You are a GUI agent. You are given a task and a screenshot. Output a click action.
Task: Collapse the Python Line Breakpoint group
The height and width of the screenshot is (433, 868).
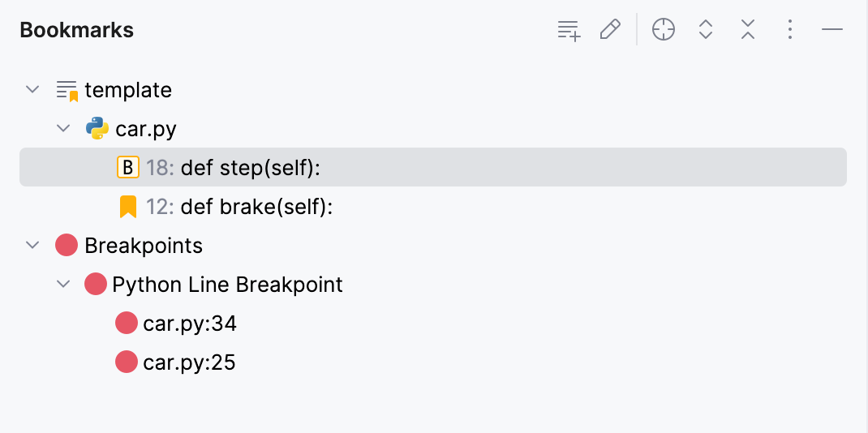63,284
